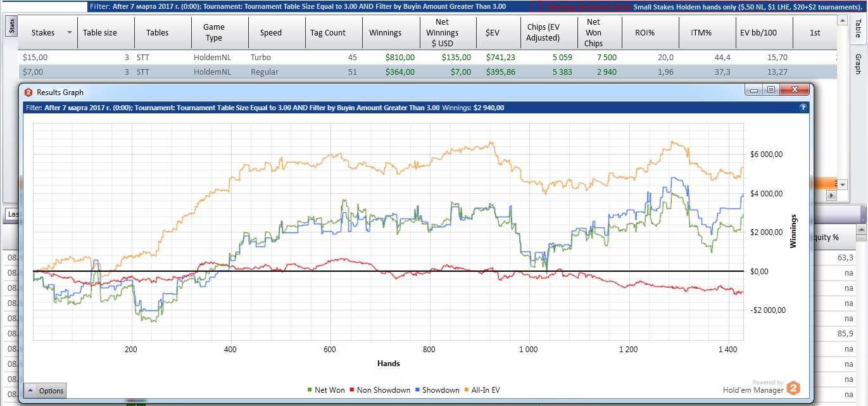Click the Results Graph window title icon
Viewport: 868px width, 406px height.
[28, 92]
